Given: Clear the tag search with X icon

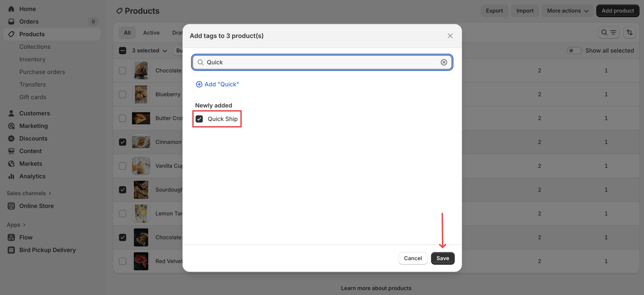Looking at the screenshot, I should coord(444,62).
